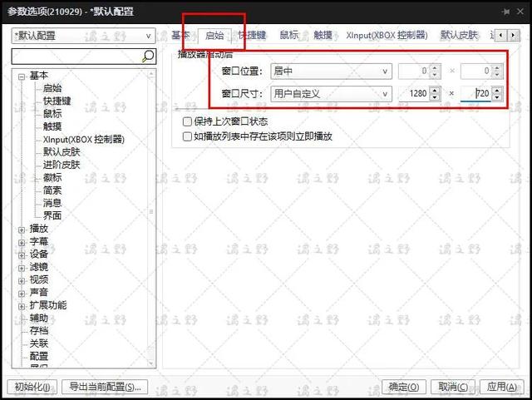Select 关联 in the settings tree
The height and width of the screenshot is (400, 532).
[39, 343]
